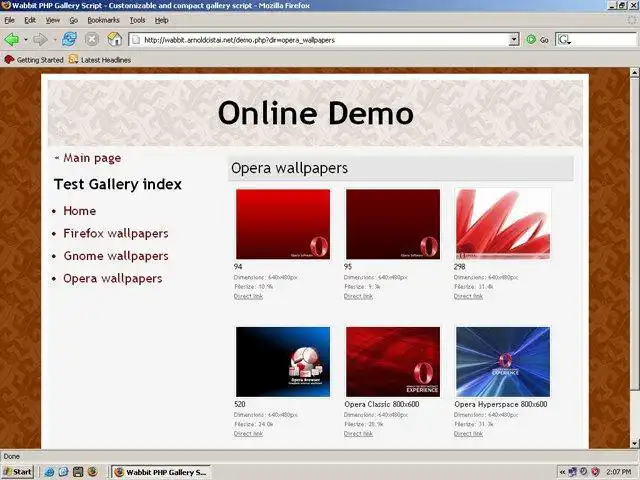Launch Firefox from the quick launch bar
Screen dimensions: 640x480
coord(93,472)
